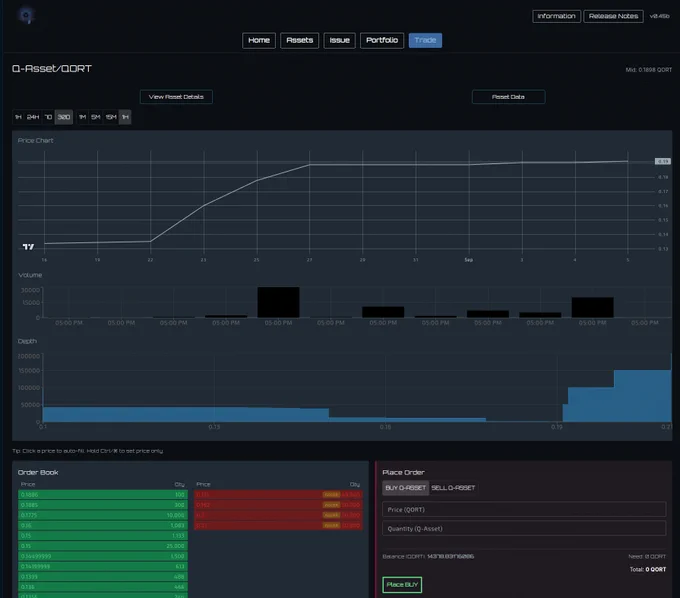Select the 0.14199999 buy order row
This screenshot has height=598, width=680.
tap(103, 566)
